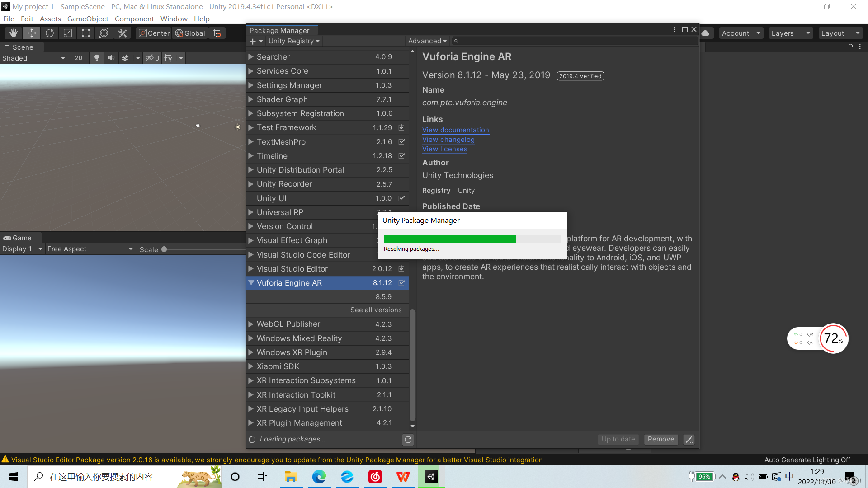868x488 pixels.
Task: Click installed checkmark for Unity UI
Action: pos(401,198)
